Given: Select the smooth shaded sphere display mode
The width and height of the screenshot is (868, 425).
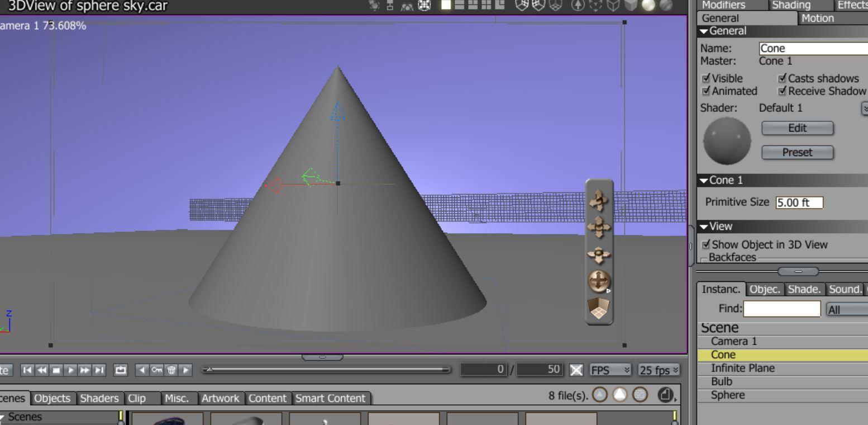Looking at the screenshot, I should click(648, 5).
